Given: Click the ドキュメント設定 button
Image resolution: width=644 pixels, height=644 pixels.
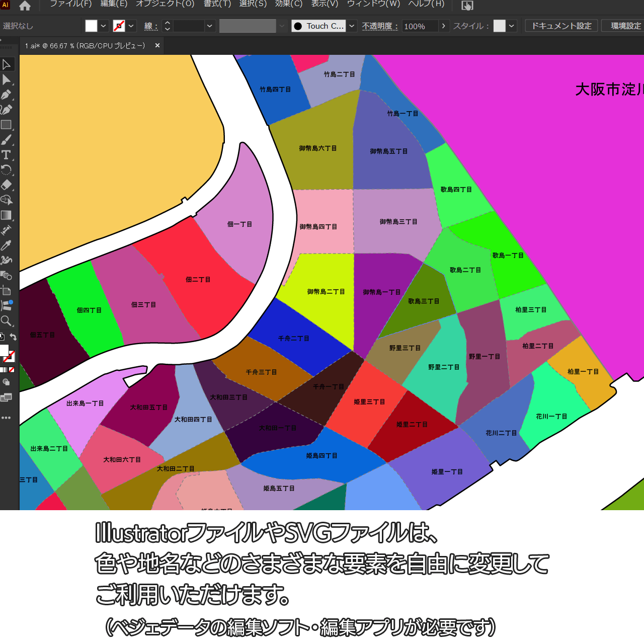Looking at the screenshot, I should tap(561, 26).
